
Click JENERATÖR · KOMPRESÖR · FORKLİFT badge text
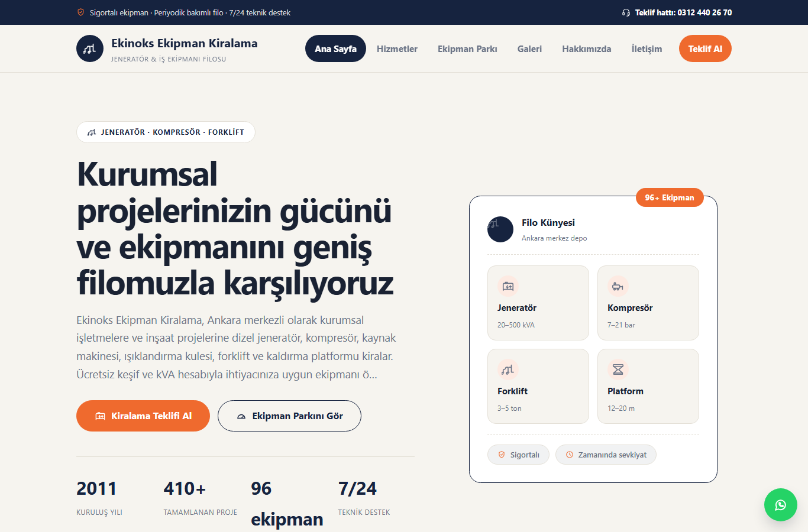click(x=173, y=132)
